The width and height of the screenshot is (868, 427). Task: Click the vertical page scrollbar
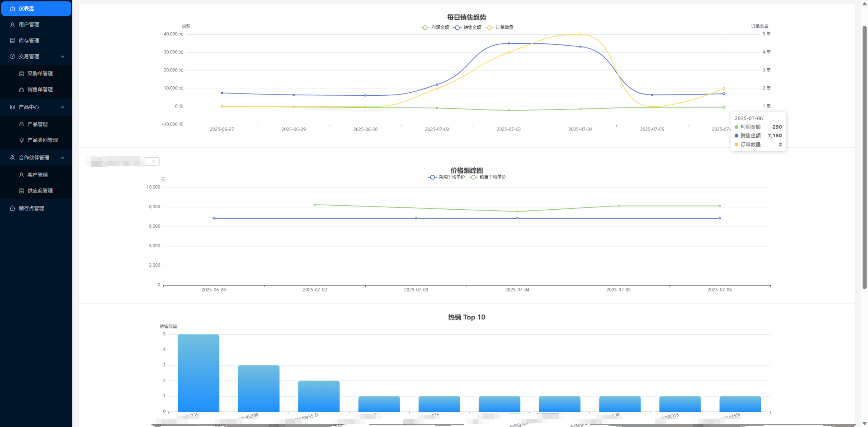click(x=864, y=158)
